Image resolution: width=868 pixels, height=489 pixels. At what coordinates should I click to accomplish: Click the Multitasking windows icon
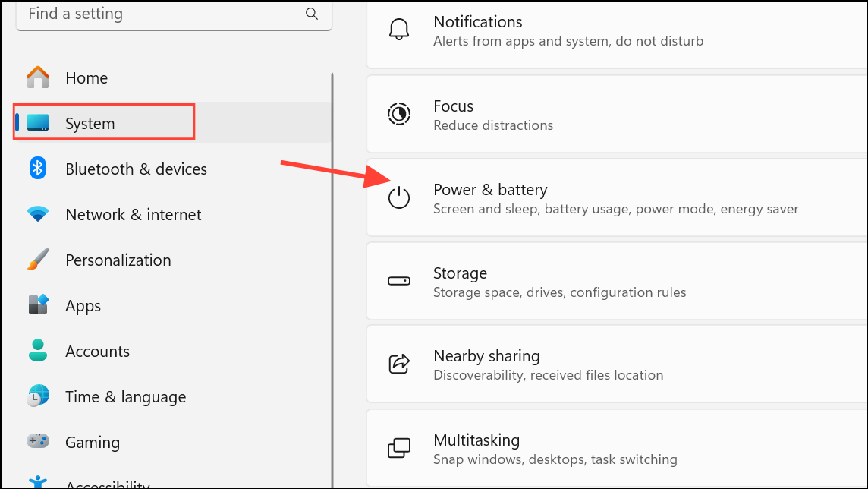point(399,448)
